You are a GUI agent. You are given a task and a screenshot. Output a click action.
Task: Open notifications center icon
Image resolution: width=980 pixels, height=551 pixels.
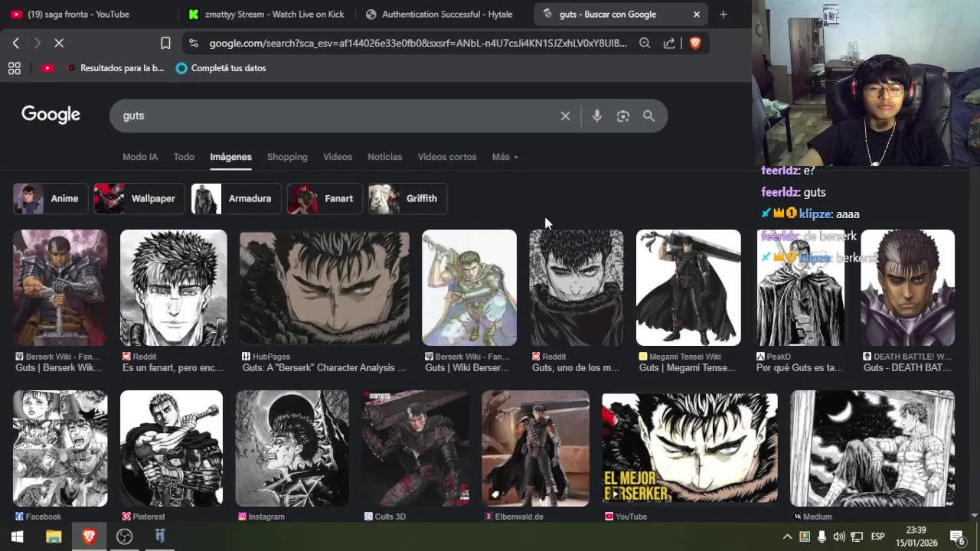point(958,536)
